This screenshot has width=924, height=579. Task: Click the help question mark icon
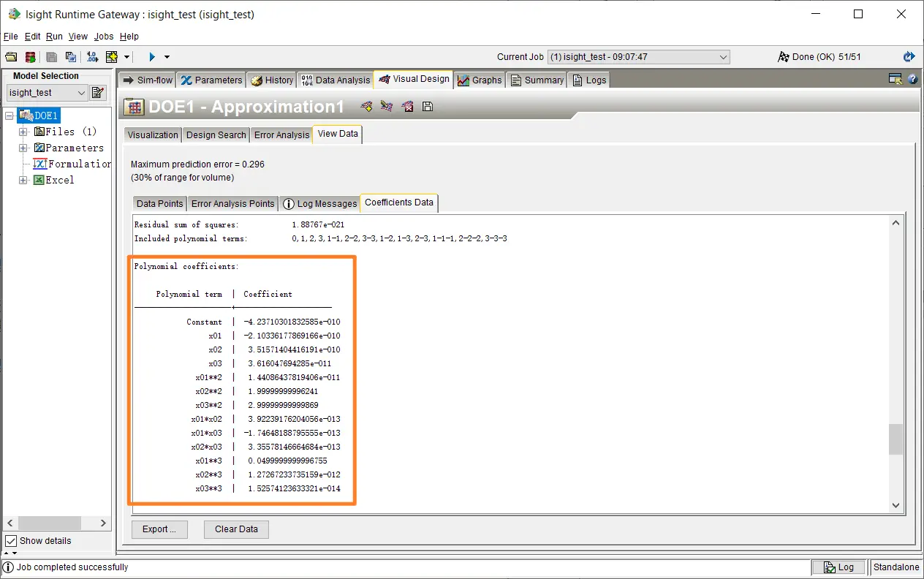click(912, 80)
